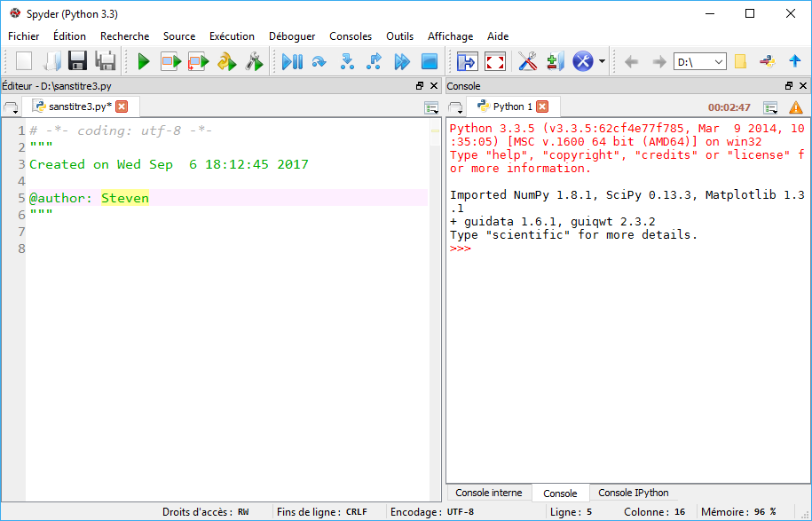Switch to the Console IPython tab
Image resolution: width=812 pixels, height=521 pixels.
point(633,493)
